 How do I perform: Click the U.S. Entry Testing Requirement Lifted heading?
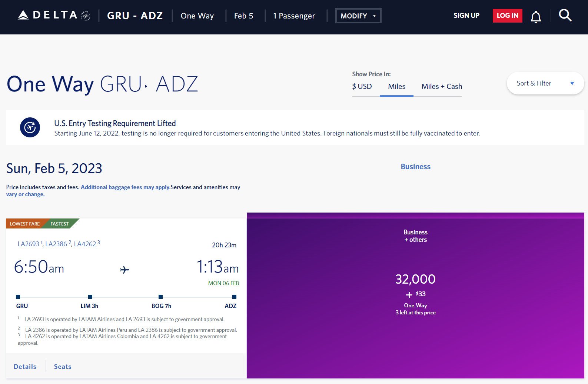click(x=115, y=123)
